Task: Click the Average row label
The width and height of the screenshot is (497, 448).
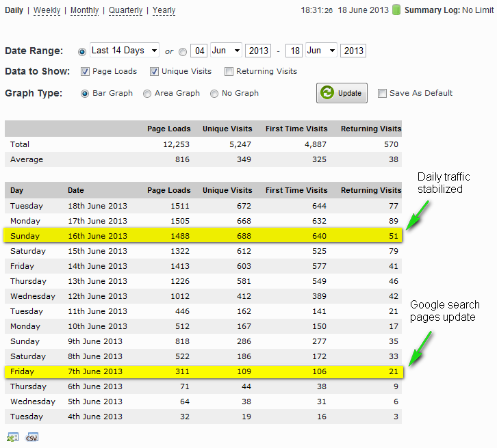Action: pyautogui.click(x=27, y=159)
